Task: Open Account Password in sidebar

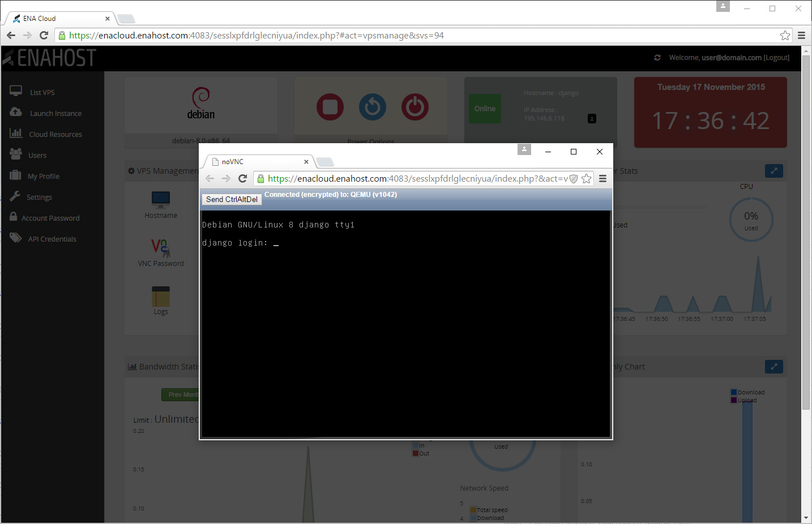Action: [50, 218]
